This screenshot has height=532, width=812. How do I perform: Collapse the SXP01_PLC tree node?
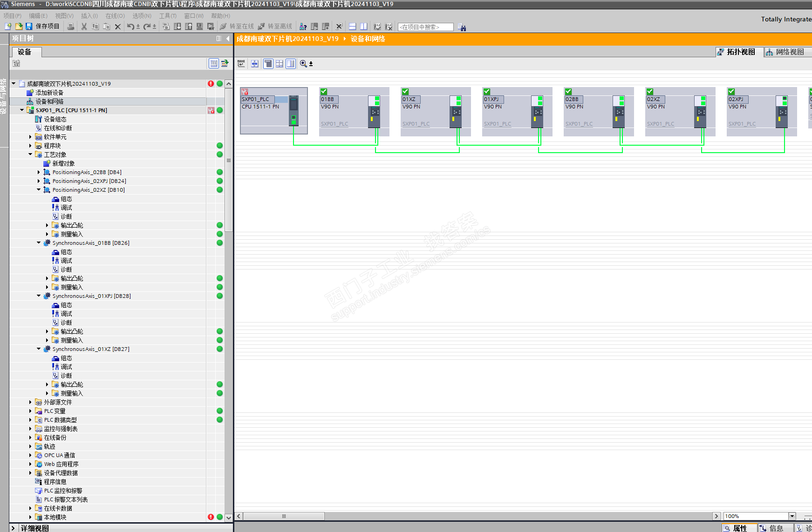(22, 110)
